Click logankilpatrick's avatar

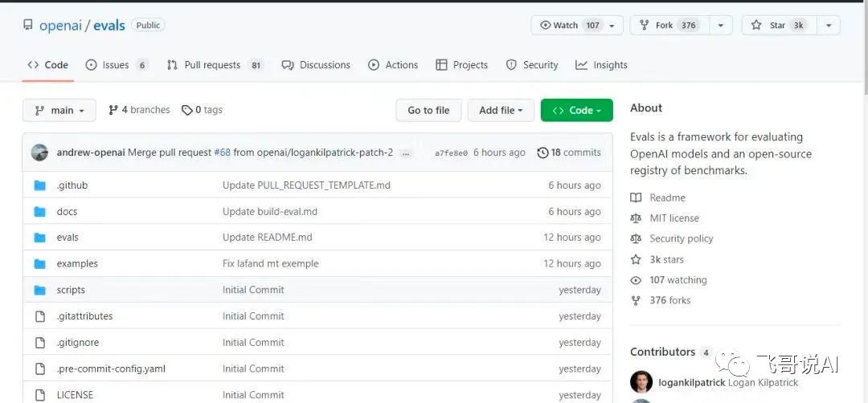tap(641, 382)
